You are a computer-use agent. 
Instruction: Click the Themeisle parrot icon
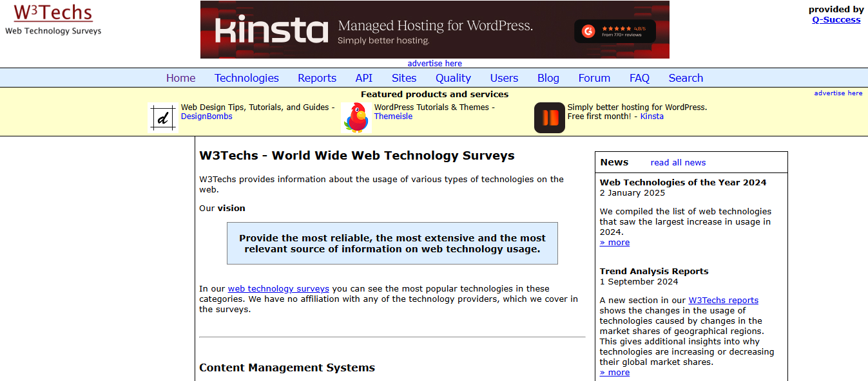click(x=356, y=118)
